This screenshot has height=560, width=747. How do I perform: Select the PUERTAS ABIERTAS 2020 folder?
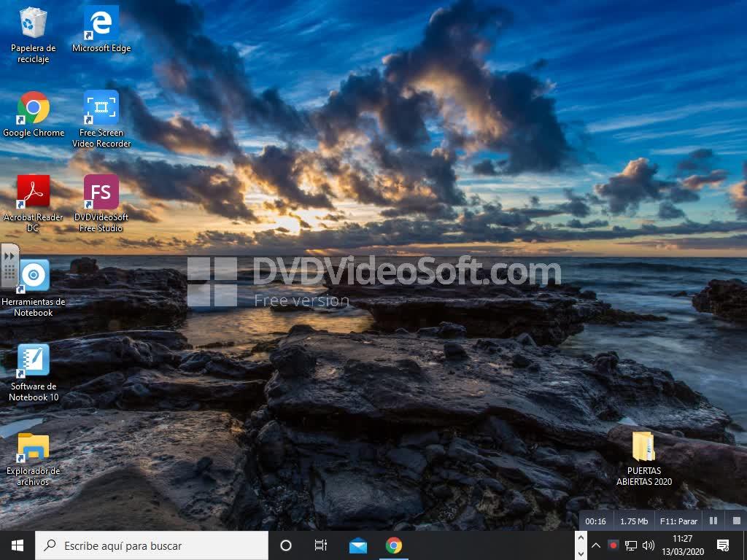click(x=644, y=458)
